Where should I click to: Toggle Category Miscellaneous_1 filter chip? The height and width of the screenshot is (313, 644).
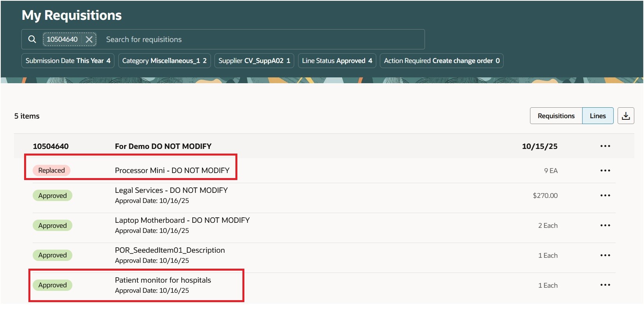coord(164,61)
